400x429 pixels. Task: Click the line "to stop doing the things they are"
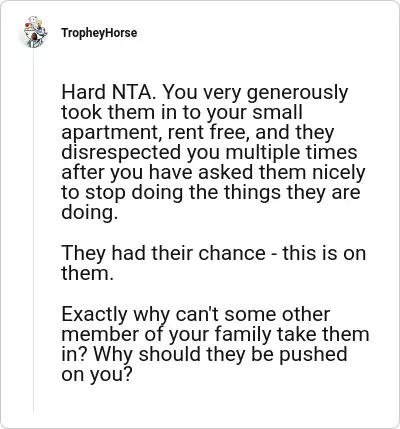click(x=211, y=193)
